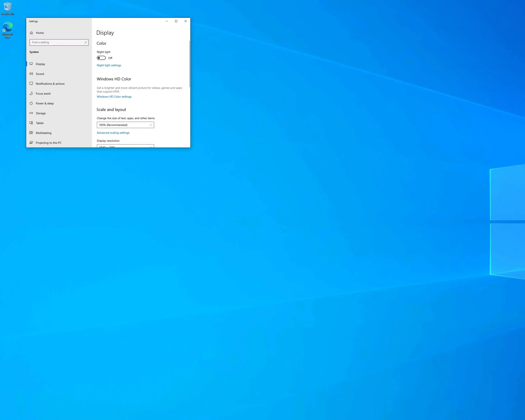
Task: Open Windows HD Color settings link
Action: (114, 97)
